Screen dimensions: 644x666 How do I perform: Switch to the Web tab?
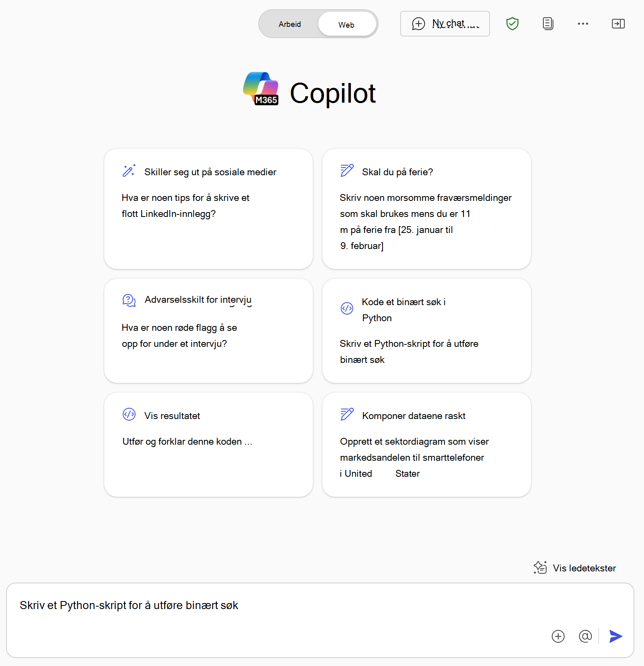pyautogui.click(x=347, y=24)
